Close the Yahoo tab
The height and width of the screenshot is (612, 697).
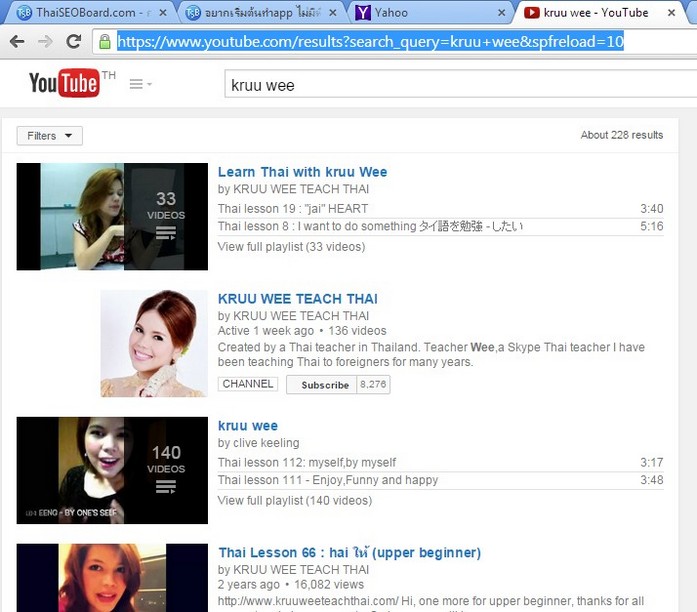click(501, 13)
